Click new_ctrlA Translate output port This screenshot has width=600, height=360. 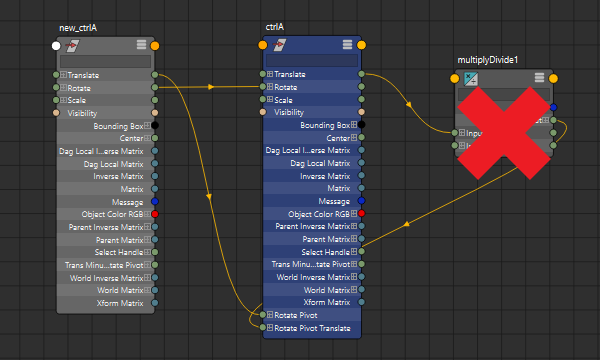(x=155, y=75)
